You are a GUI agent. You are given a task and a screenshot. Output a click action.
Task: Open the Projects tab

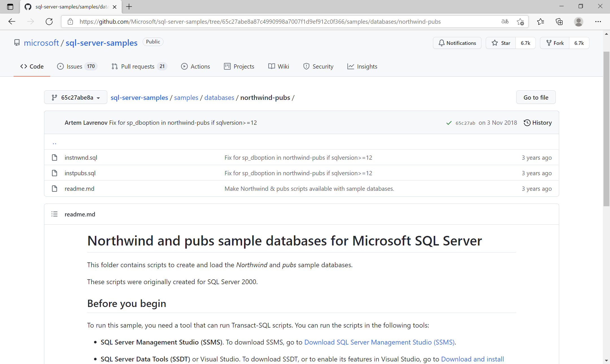point(239,66)
